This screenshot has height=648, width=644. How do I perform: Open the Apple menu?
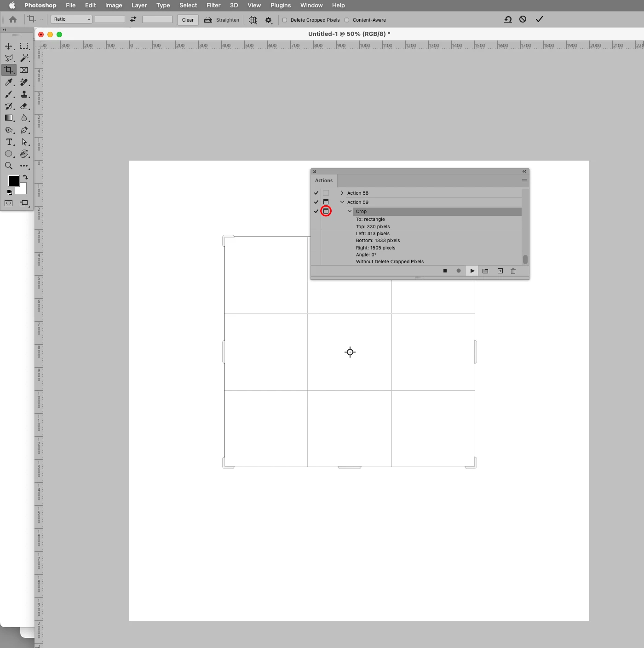click(12, 5)
